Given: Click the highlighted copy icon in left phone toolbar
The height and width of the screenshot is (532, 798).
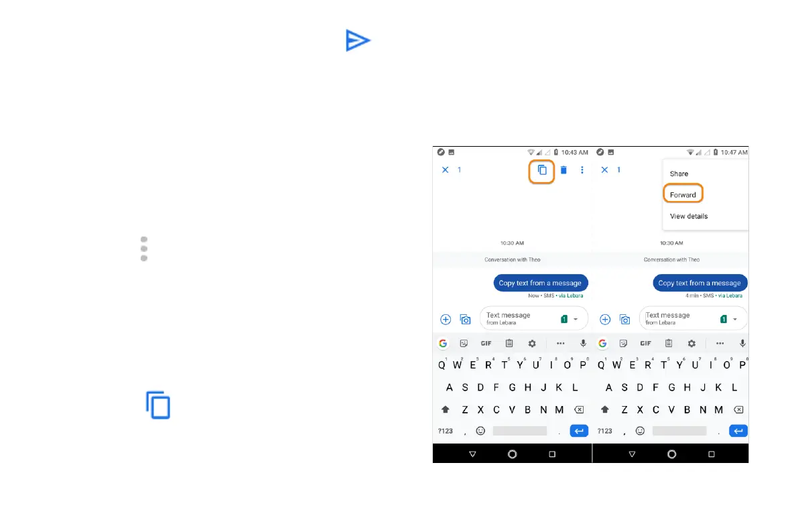Looking at the screenshot, I should click(x=541, y=171).
